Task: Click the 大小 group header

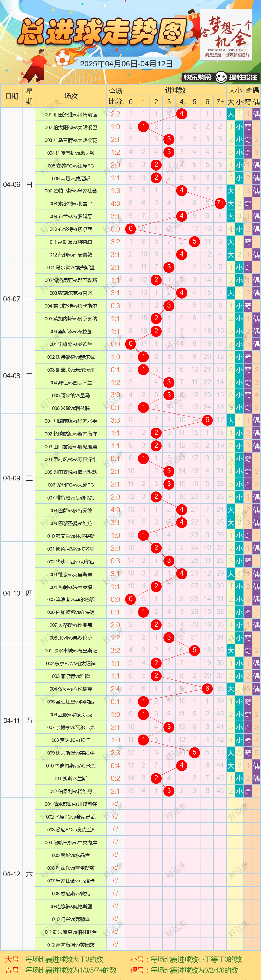Action: (235, 90)
